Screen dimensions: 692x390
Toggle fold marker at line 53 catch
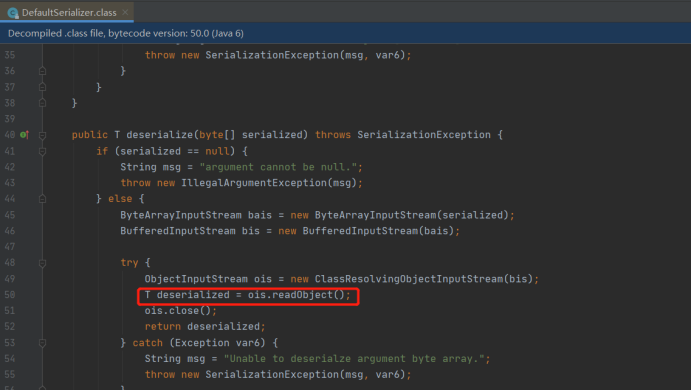tap(42, 343)
